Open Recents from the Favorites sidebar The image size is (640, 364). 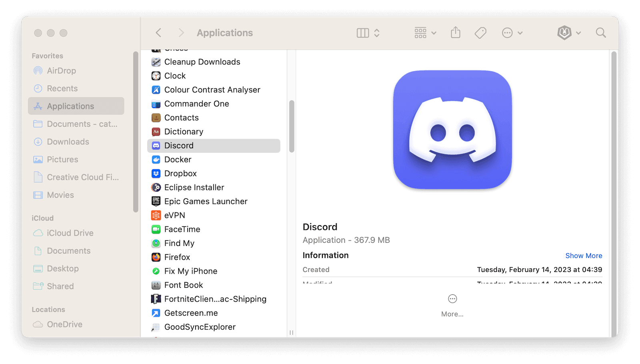(62, 88)
